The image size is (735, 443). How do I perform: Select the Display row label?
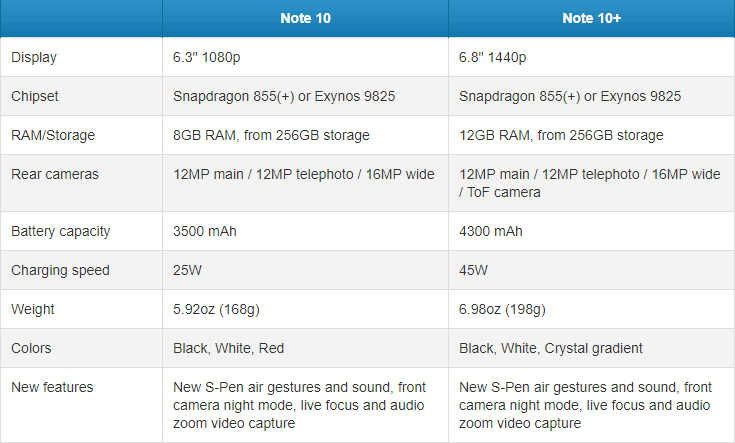coord(34,57)
